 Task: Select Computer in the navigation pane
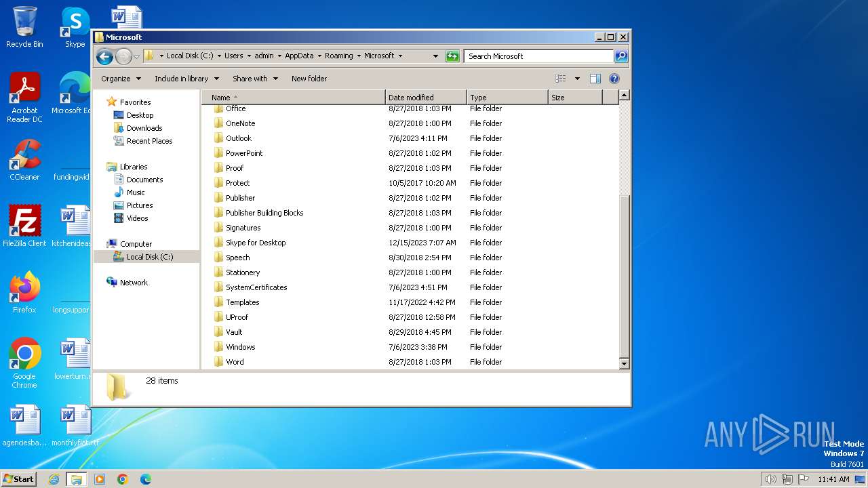click(x=136, y=244)
